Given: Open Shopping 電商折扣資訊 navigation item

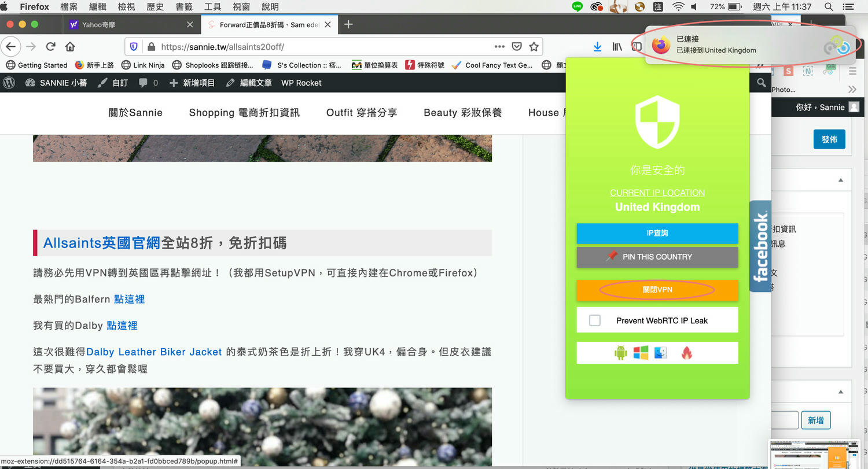Looking at the screenshot, I should [244, 113].
